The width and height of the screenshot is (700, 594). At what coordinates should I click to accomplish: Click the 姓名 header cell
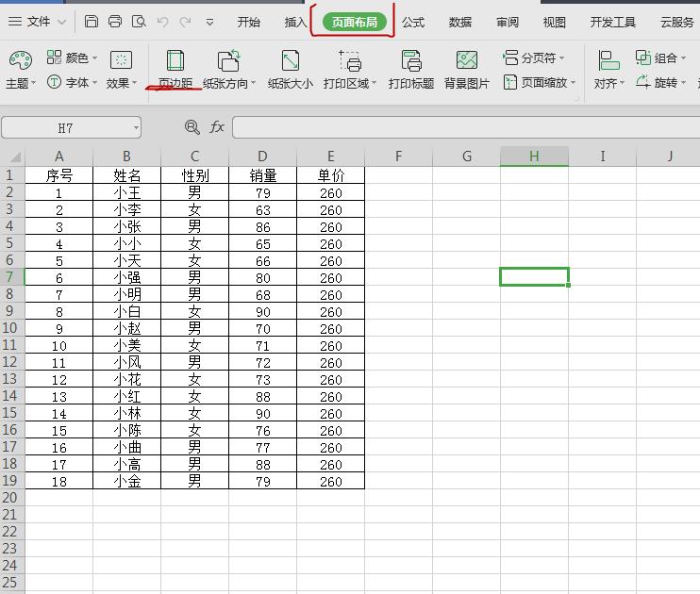coord(126,175)
